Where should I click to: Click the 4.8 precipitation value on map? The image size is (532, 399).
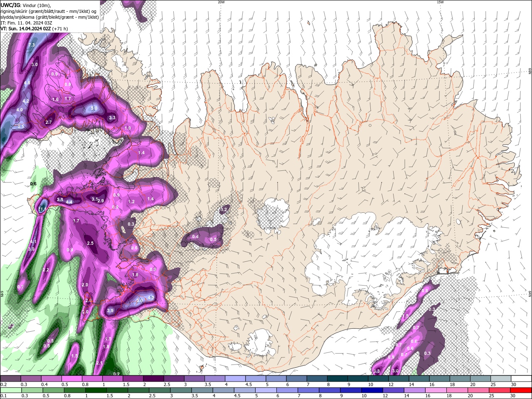(x=27, y=83)
